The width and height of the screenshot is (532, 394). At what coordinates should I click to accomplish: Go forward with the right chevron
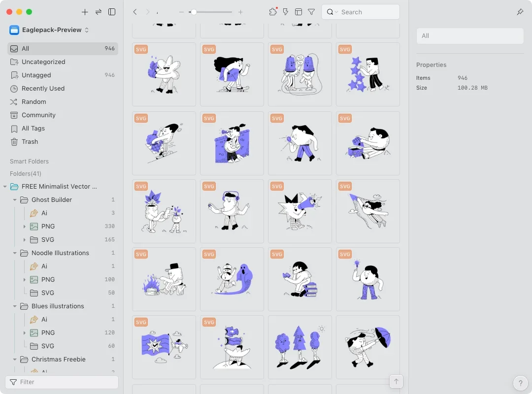[148, 12]
